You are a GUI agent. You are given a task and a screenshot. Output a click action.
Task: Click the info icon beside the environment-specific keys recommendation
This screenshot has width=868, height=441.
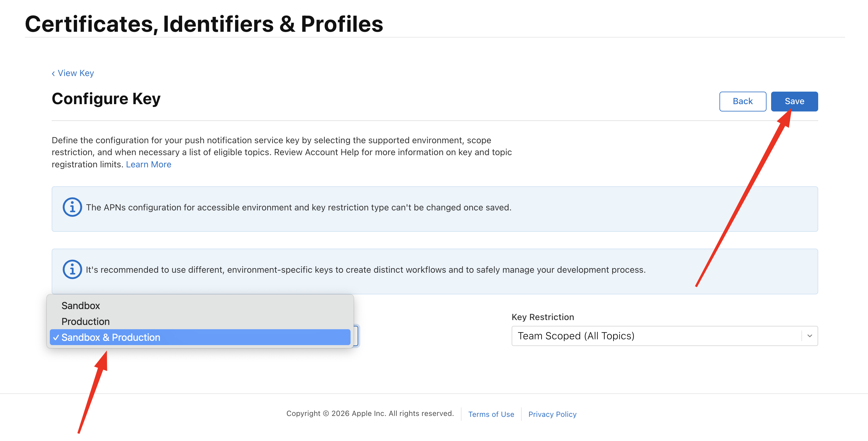72,269
